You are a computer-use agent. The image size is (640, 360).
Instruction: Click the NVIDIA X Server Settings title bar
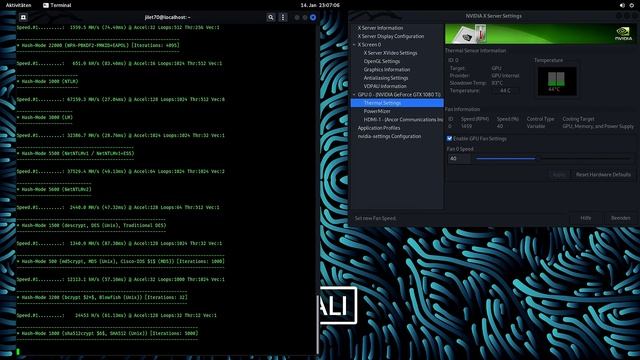point(493,16)
